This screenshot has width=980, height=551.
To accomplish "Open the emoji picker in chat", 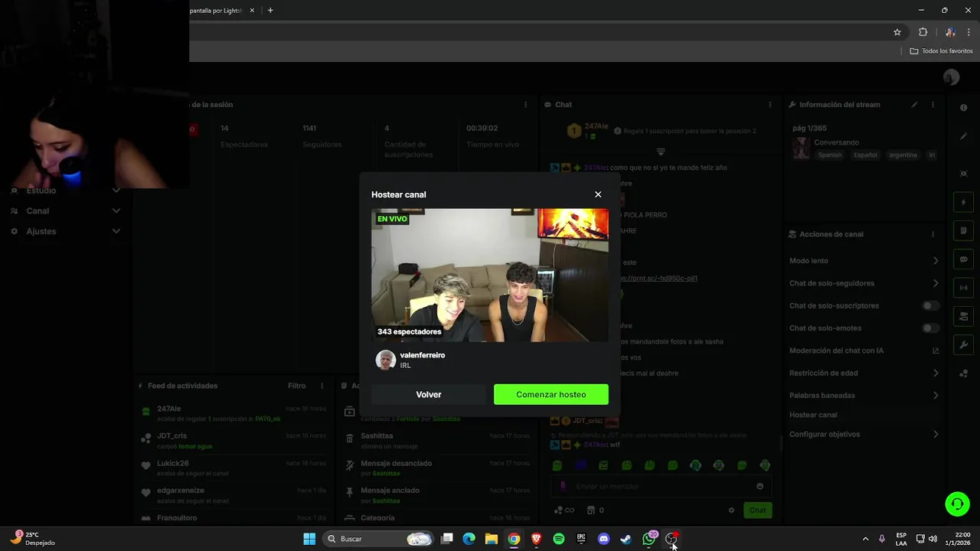I will click(x=759, y=486).
